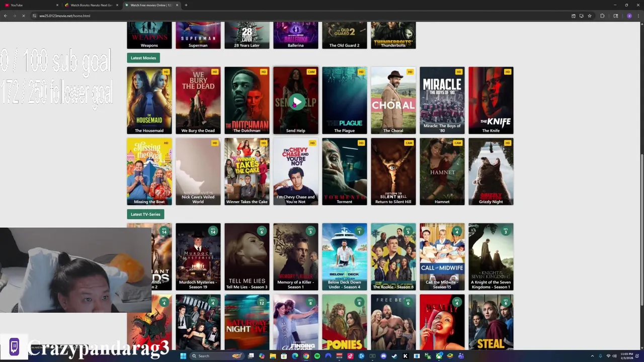Click the Thunderbolts title link
Image resolution: width=644 pixels, height=362 pixels.
tap(393, 45)
